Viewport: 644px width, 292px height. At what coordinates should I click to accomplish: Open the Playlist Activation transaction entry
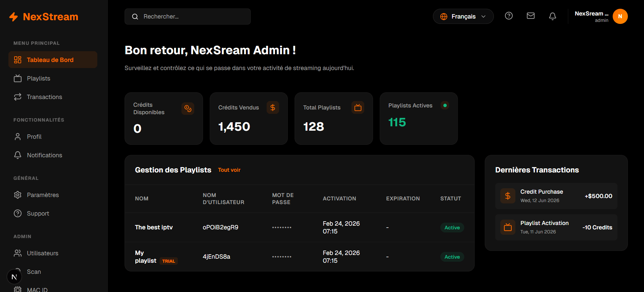(556, 227)
